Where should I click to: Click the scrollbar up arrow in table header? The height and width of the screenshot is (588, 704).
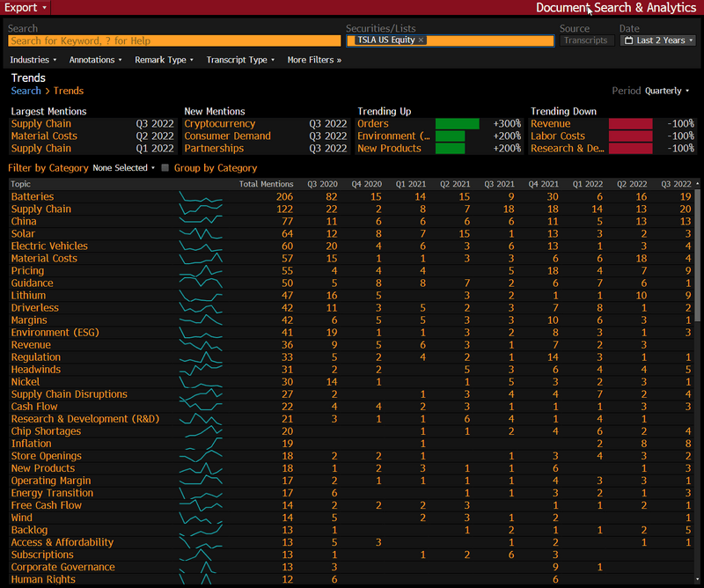click(698, 184)
